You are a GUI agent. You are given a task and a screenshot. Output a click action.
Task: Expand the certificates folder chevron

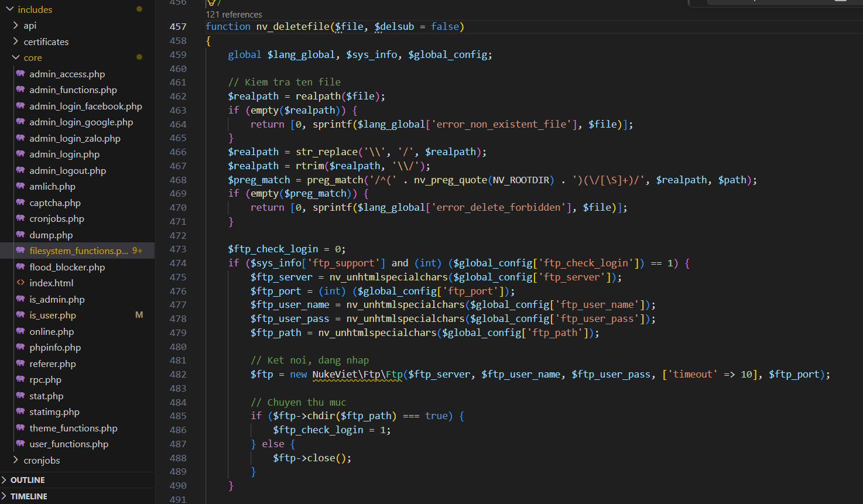pyautogui.click(x=16, y=42)
